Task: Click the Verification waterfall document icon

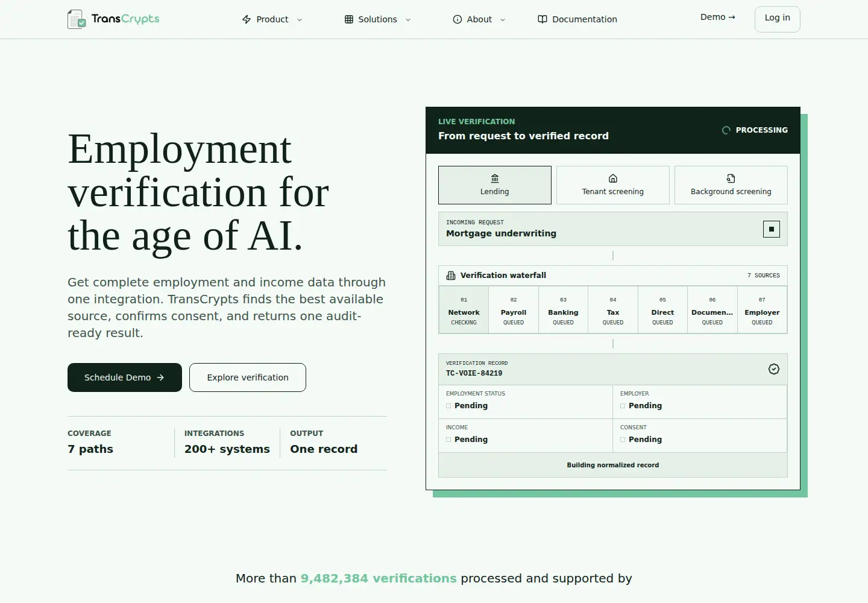Action: pos(451,276)
